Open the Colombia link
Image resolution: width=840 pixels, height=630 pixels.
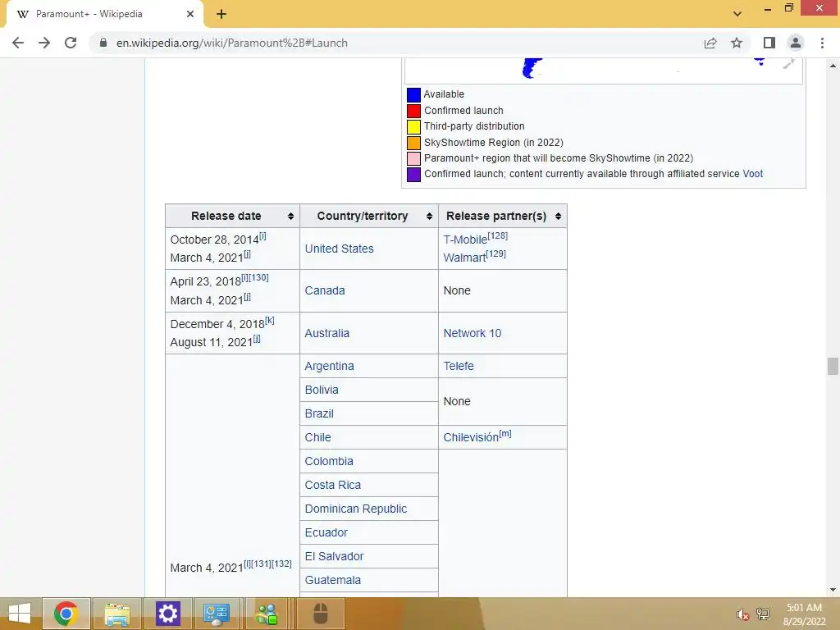(329, 461)
